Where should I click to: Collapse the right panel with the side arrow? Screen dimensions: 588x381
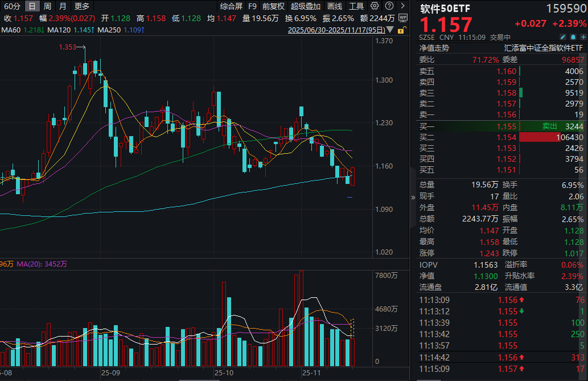coord(413,196)
